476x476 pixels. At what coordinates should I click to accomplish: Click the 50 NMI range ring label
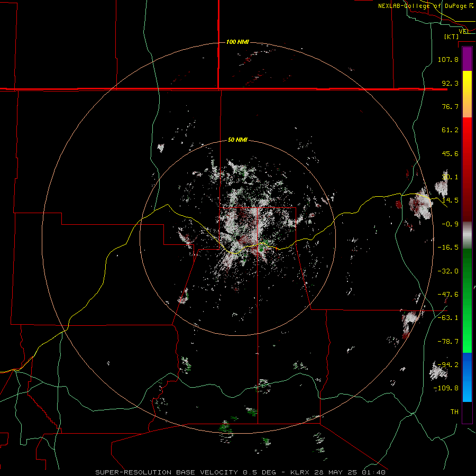[x=237, y=140]
